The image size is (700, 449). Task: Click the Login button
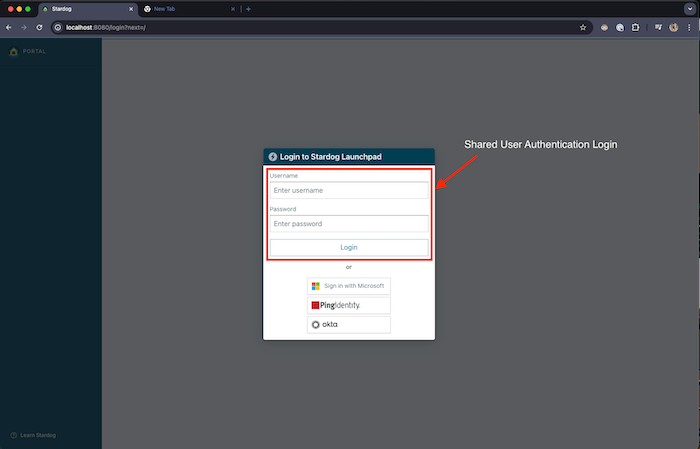(349, 247)
